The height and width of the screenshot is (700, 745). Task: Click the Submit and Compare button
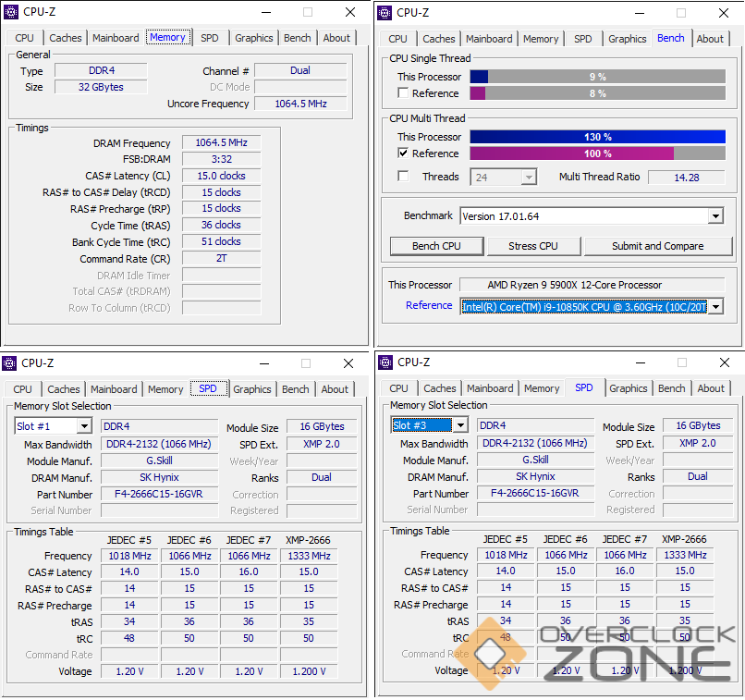pos(657,246)
